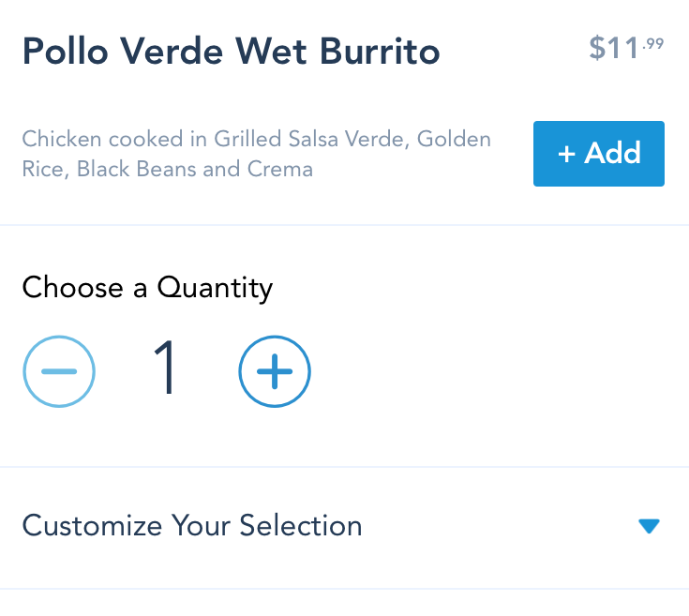This screenshot has height=616, width=689.
Task: Click the Choose a Quantity heading
Action: pos(147,287)
